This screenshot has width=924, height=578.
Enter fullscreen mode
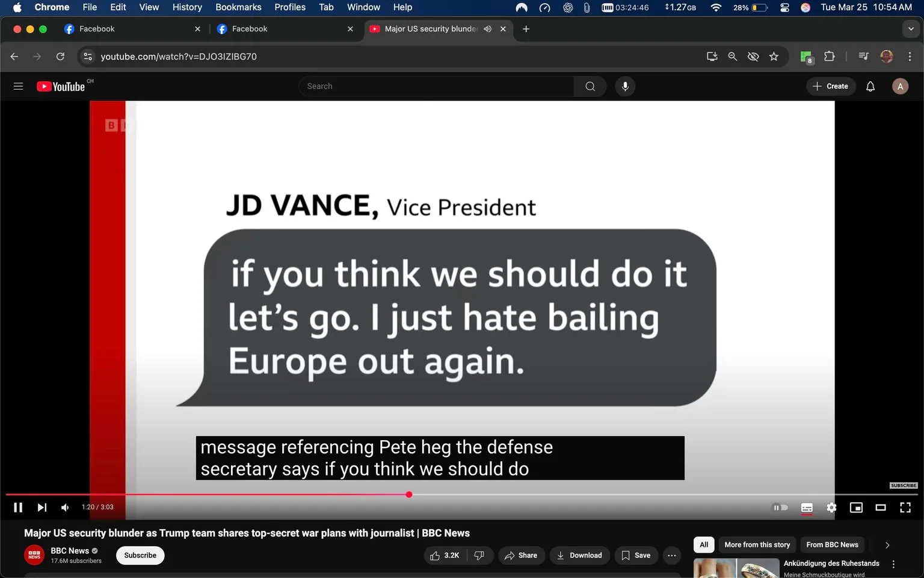click(x=905, y=508)
